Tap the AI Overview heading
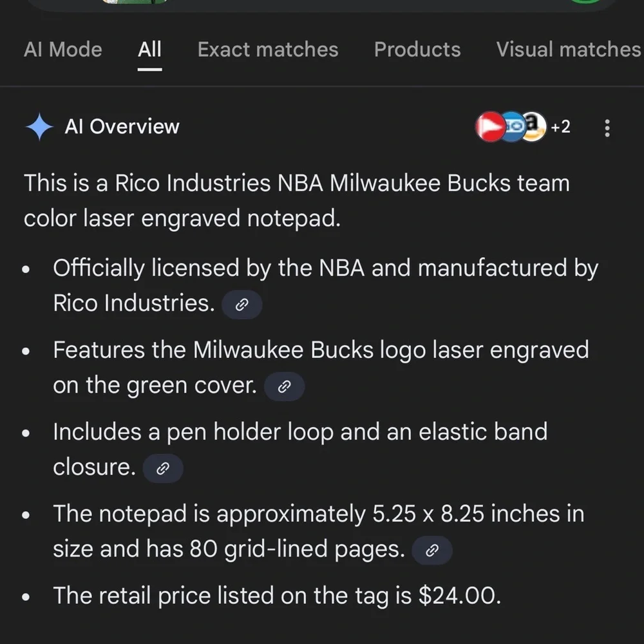644x644 pixels. click(122, 126)
